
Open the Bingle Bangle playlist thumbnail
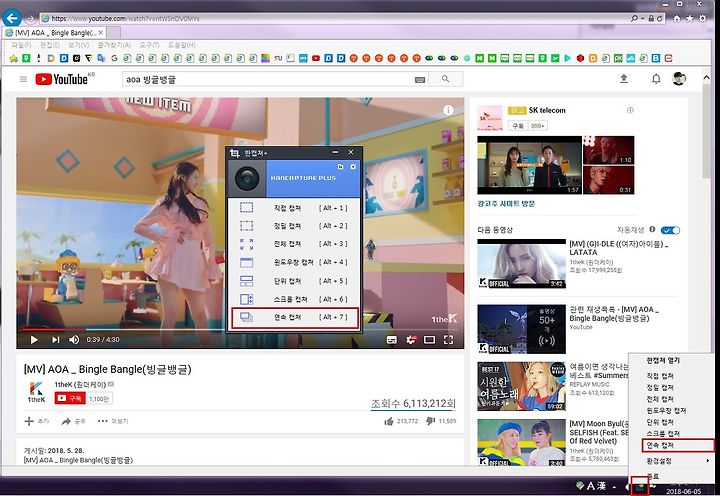(x=521, y=329)
